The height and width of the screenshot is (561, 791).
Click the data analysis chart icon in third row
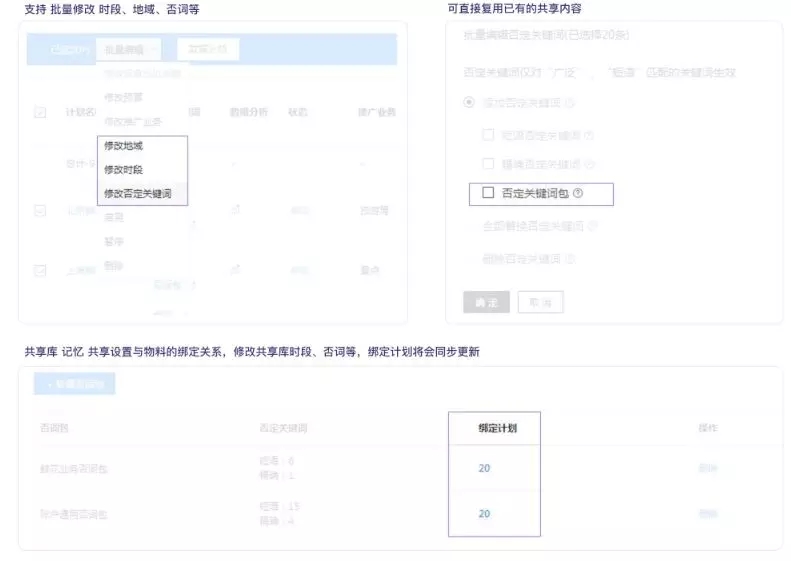(x=235, y=270)
